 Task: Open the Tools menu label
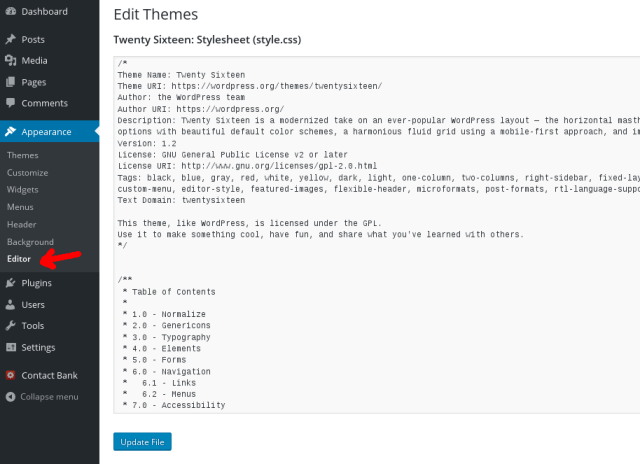click(x=33, y=326)
